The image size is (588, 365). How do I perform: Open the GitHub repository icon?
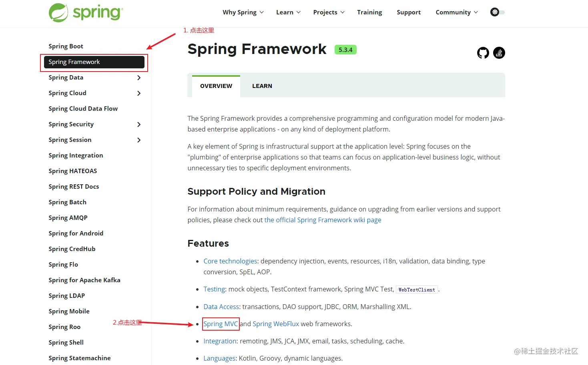coord(483,53)
